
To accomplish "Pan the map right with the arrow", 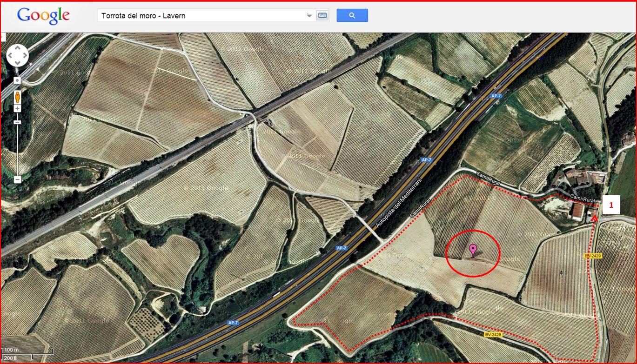I will pos(24,56).
